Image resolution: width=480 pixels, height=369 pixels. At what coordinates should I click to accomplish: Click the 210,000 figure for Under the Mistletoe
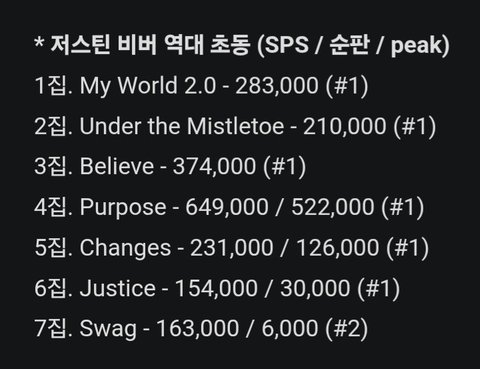pos(344,126)
